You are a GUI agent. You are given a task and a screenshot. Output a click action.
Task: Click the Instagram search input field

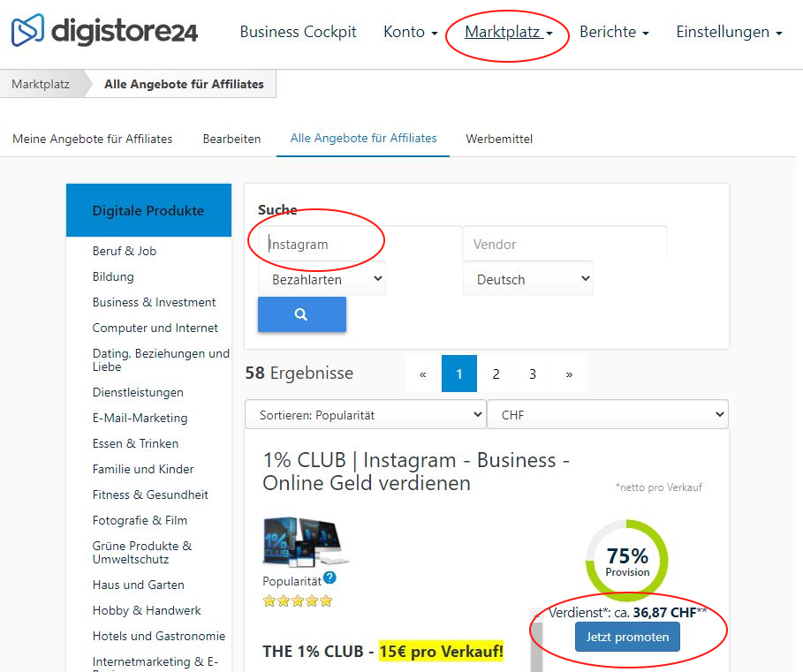(360, 244)
